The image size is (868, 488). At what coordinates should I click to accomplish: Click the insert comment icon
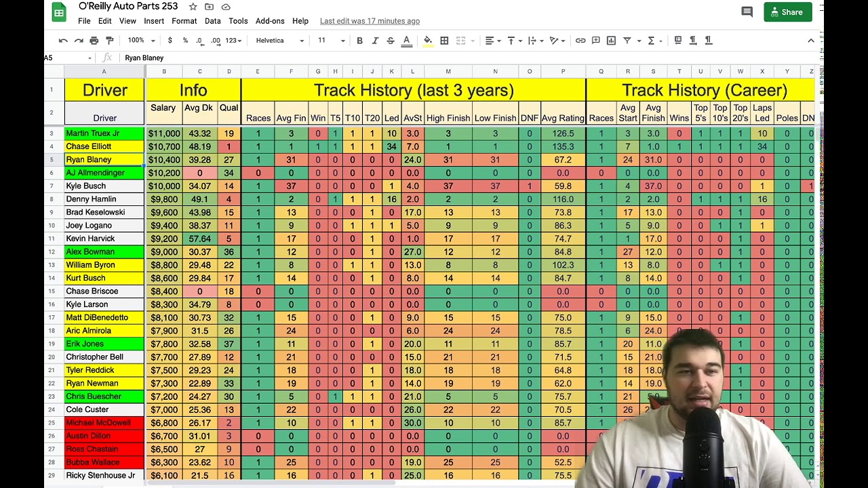point(596,41)
